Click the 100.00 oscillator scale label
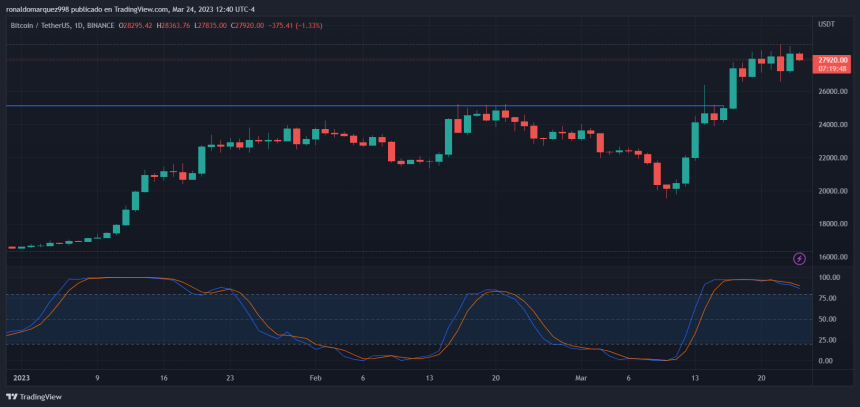 [830, 278]
